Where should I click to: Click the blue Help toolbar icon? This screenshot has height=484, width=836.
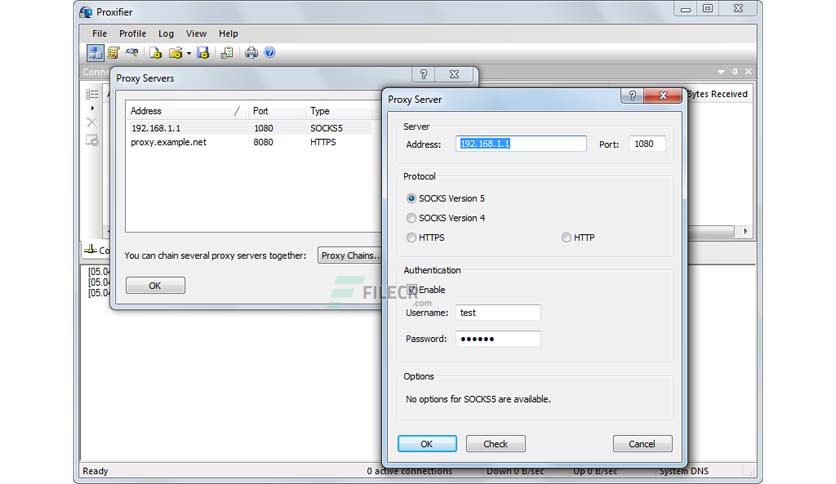point(269,52)
